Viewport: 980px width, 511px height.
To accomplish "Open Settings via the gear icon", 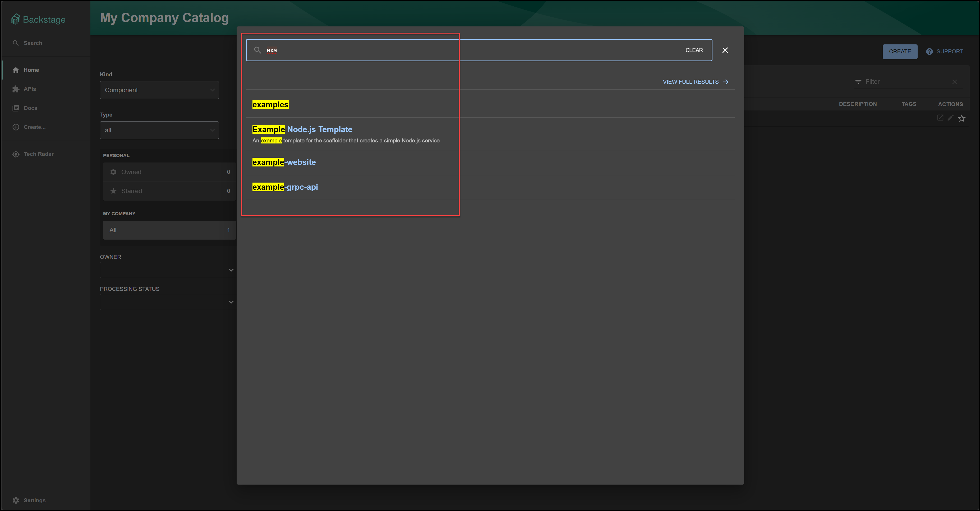I will 16,500.
